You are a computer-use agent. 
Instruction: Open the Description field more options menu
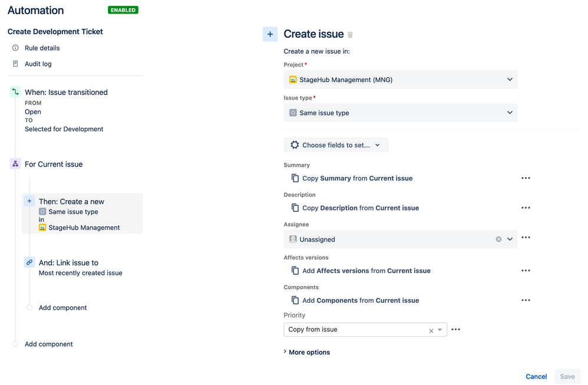tap(526, 208)
